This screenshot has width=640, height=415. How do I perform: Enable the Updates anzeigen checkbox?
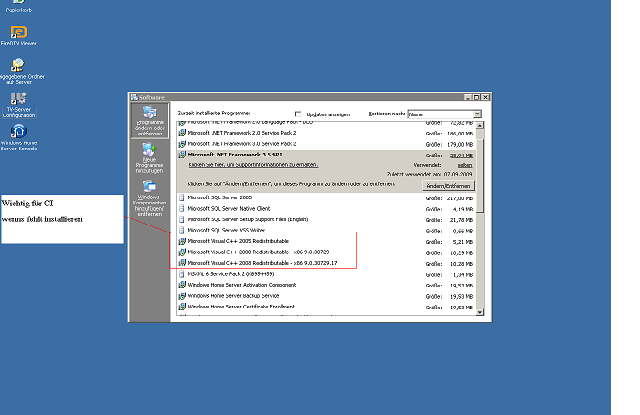tap(298, 114)
